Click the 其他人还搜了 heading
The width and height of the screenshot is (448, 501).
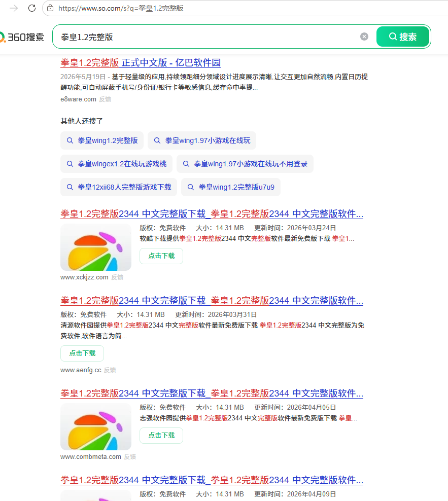click(x=82, y=121)
